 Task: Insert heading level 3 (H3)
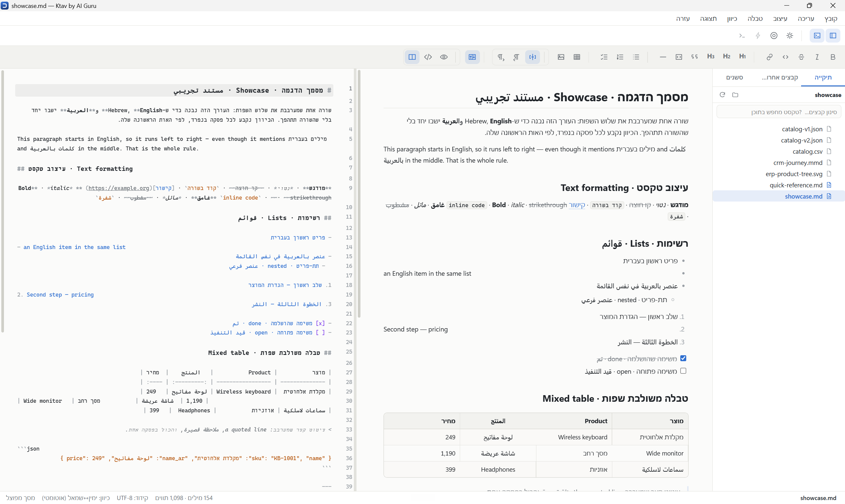pos(710,56)
